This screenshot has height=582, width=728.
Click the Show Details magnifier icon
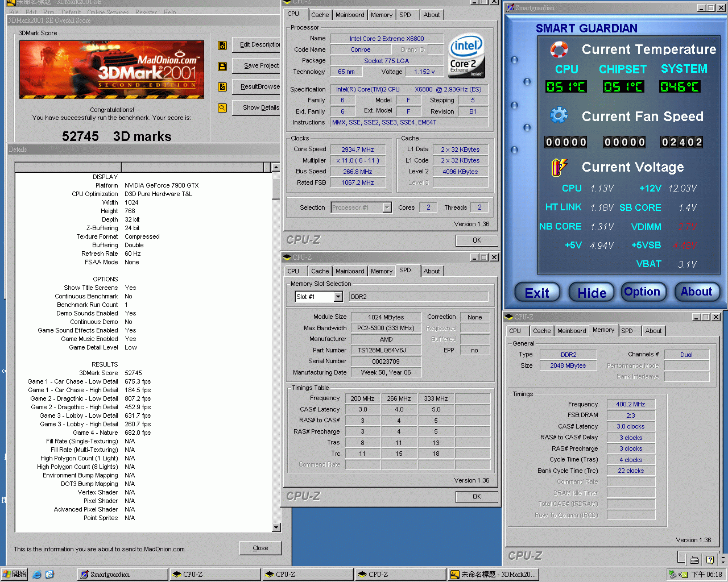coord(222,108)
